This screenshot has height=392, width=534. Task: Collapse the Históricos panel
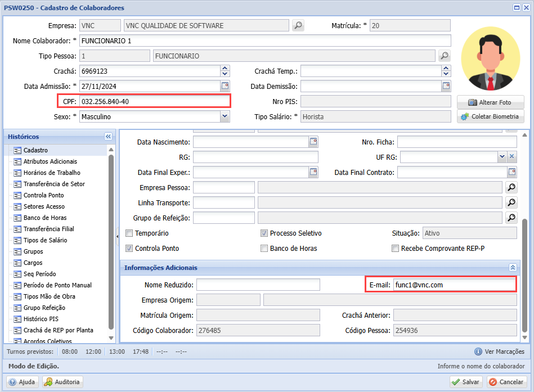(108, 137)
